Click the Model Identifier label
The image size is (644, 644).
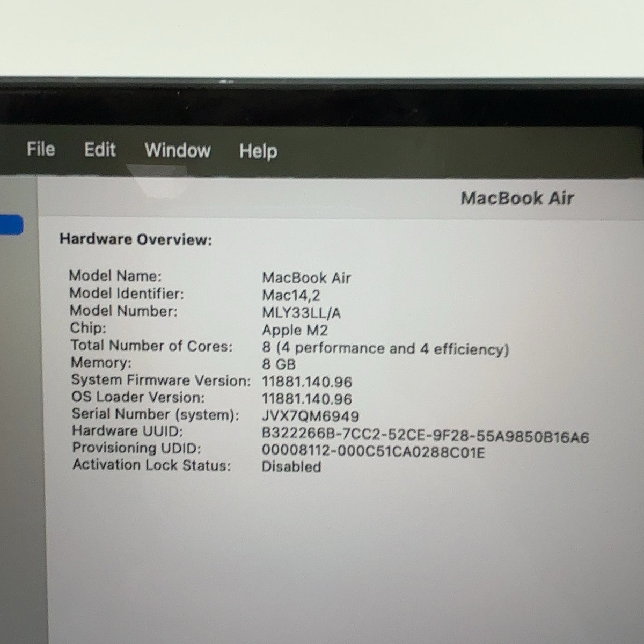point(127,294)
